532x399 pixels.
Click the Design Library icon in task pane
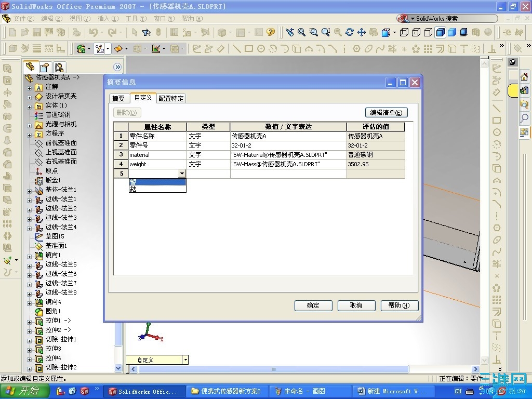pos(524,90)
